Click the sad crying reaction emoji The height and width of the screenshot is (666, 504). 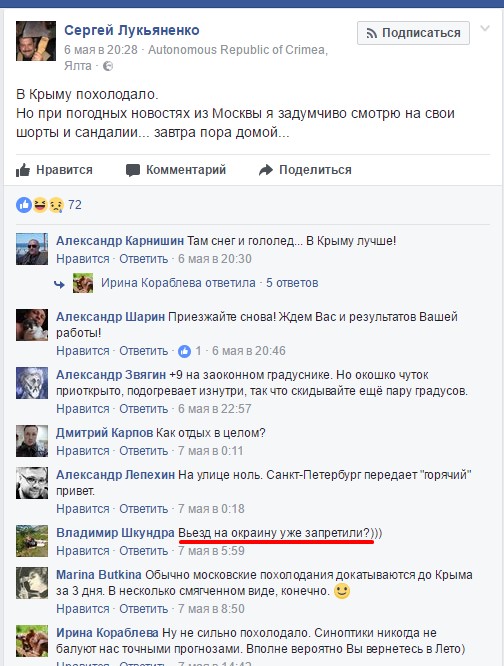tap(56, 205)
